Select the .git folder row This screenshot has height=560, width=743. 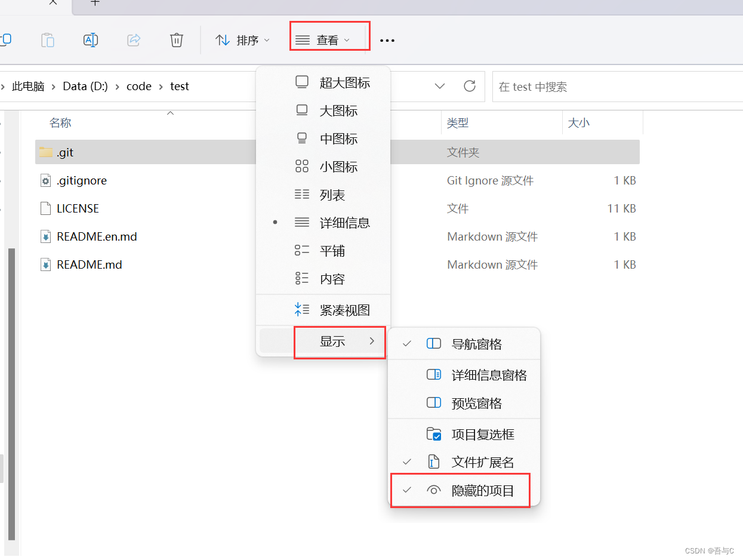click(x=337, y=152)
